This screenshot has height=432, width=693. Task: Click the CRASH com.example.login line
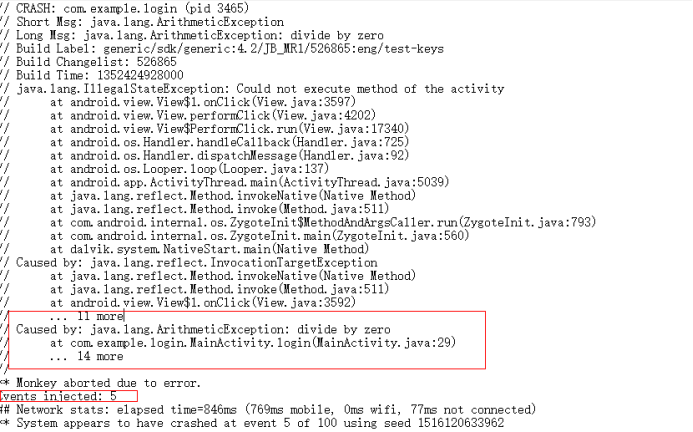click(133, 8)
